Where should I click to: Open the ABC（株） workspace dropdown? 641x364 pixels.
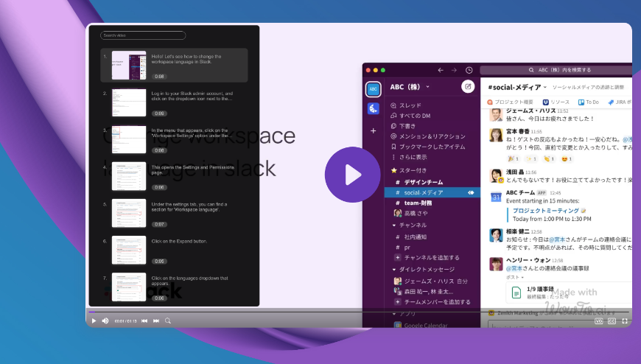pos(410,87)
